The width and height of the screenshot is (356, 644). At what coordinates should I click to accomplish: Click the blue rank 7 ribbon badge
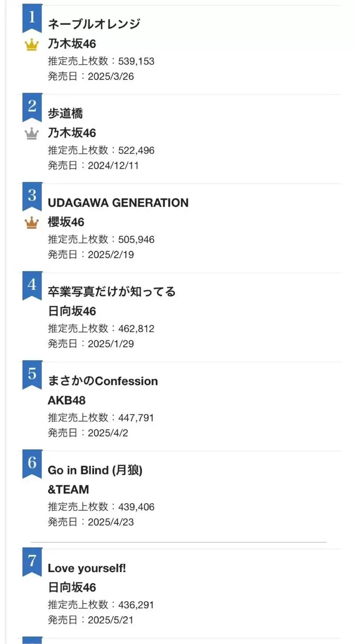32,562
